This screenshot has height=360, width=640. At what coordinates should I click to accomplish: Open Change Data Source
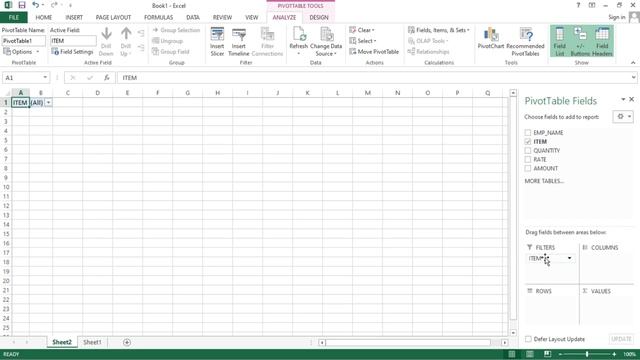326,41
